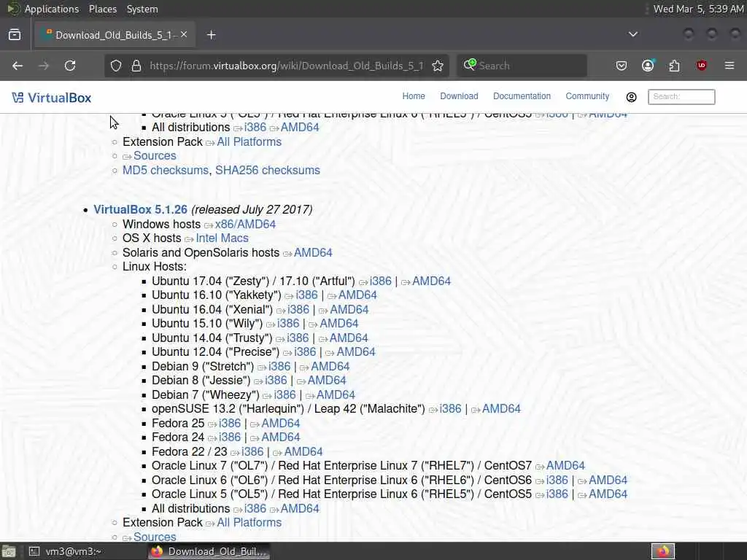747x560 pixels.
Task: Click the search engine magnifier icon
Action: tap(470, 65)
